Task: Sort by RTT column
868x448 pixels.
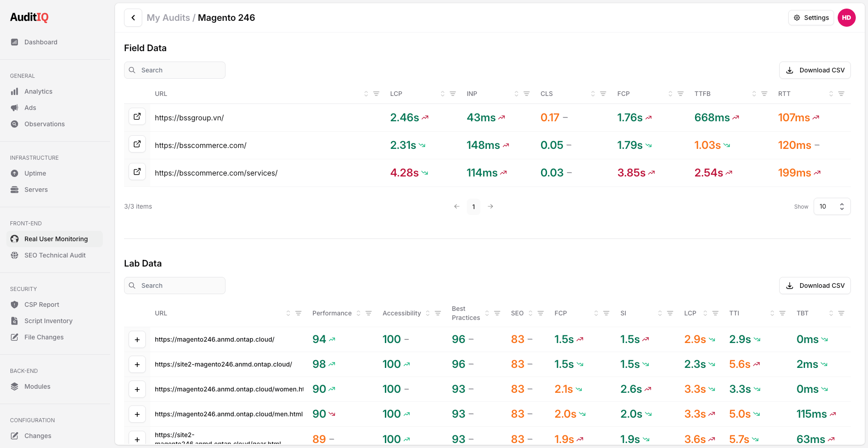Action: click(x=831, y=94)
